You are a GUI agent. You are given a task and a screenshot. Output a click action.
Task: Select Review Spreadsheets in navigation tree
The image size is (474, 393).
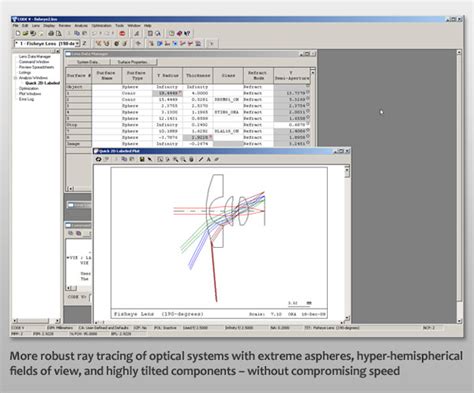pyautogui.click(x=36, y=67)
